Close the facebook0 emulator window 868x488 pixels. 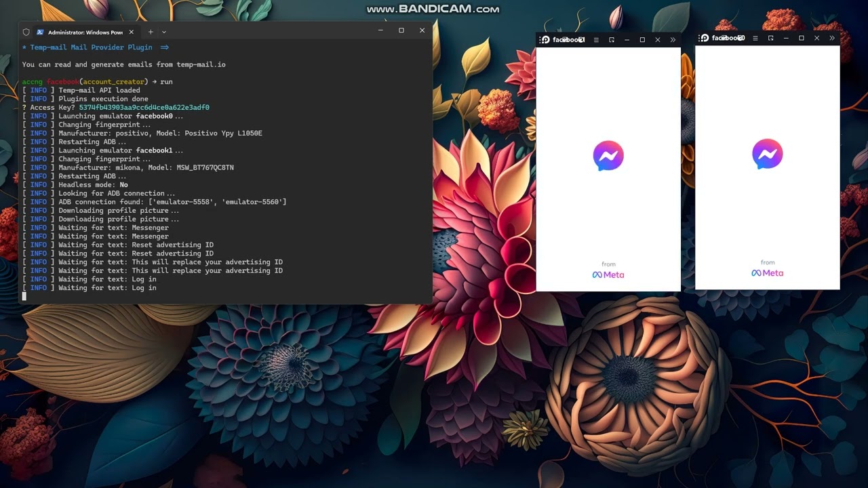pos(816,38)
